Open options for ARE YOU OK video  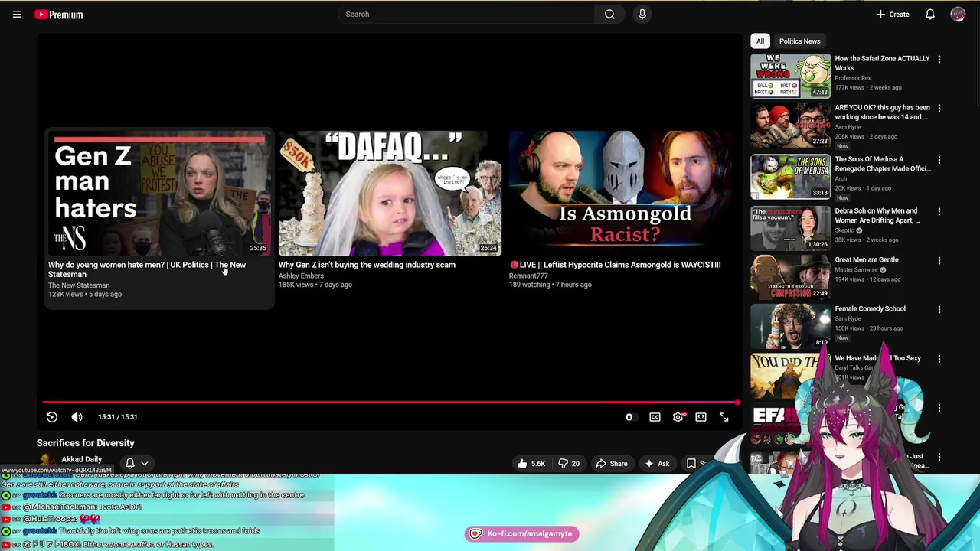pos(939,108)
